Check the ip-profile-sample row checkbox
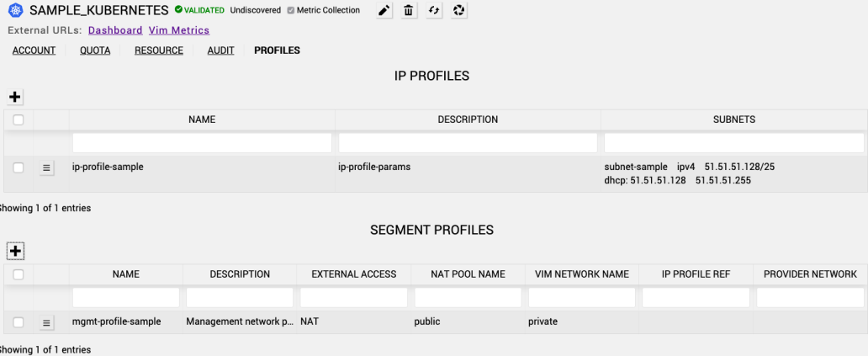This screenshot has width=868, height=356. click(19, 167)
